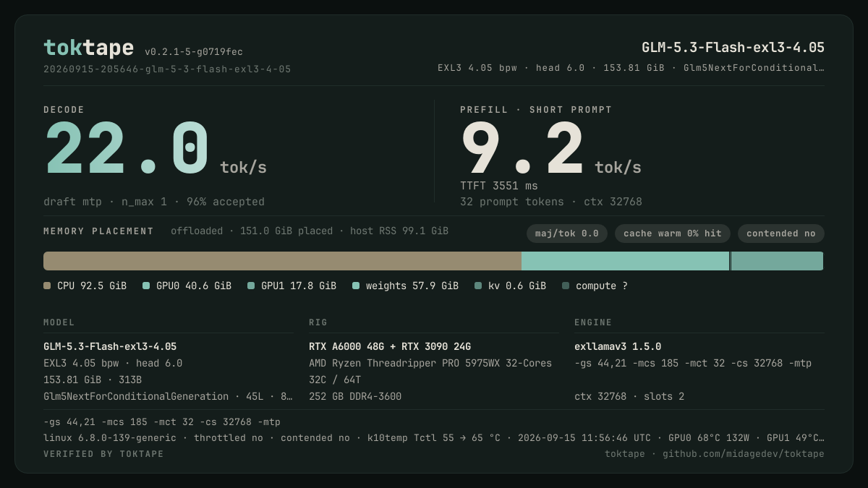Click the ENGINE column heading
The image size is (868, 488).
(593, 322)
